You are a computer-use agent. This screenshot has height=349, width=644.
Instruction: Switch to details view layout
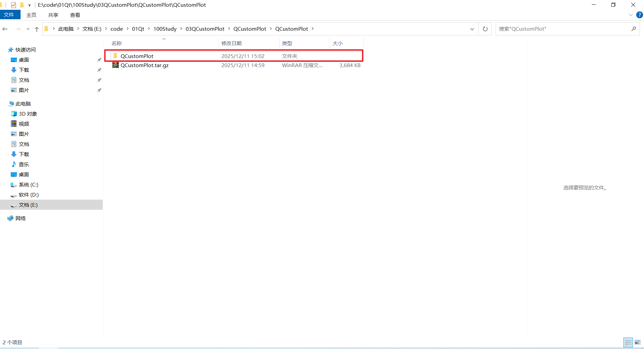click(x=628, y=342)
